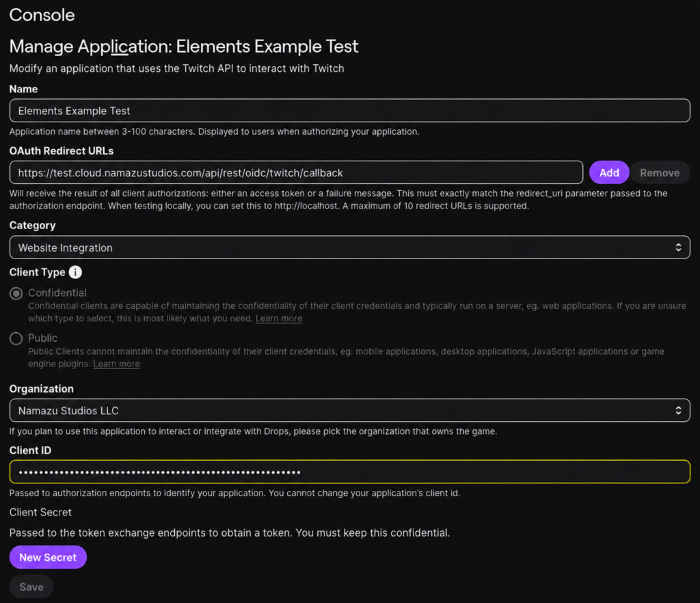Focus the application Name field
The height and width of the screenshot is (603, 700).
[x=349, y=110]
